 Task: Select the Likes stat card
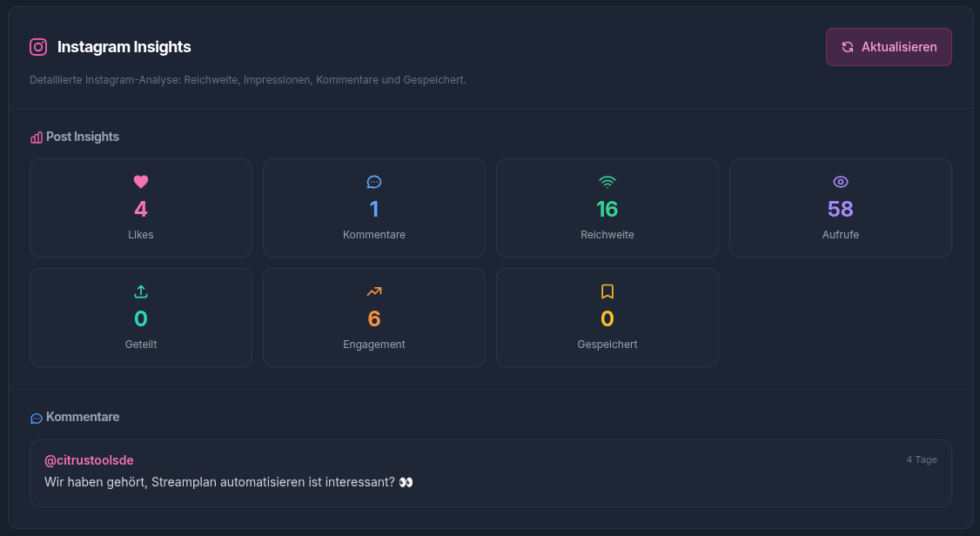141,208
